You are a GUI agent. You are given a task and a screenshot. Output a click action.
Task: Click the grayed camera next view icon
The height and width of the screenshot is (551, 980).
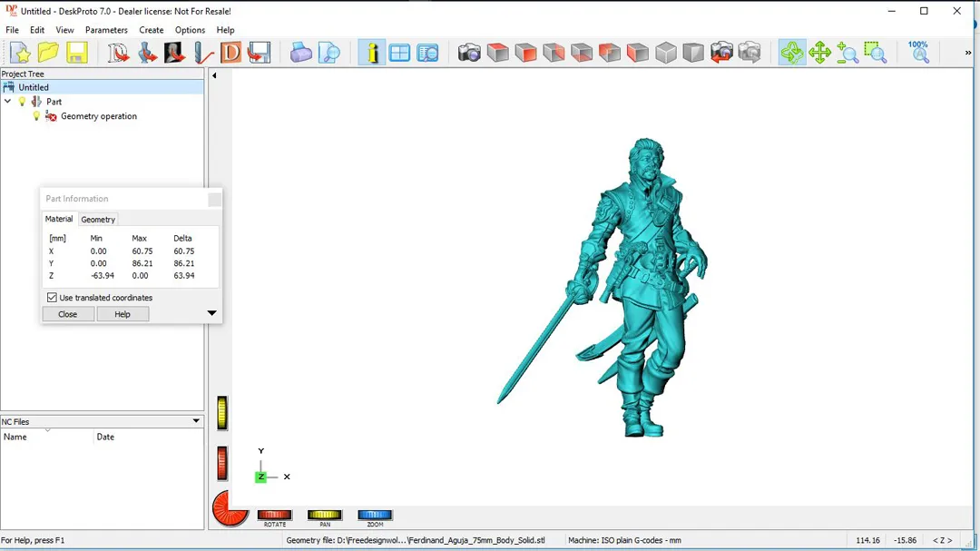pos(750,53)
